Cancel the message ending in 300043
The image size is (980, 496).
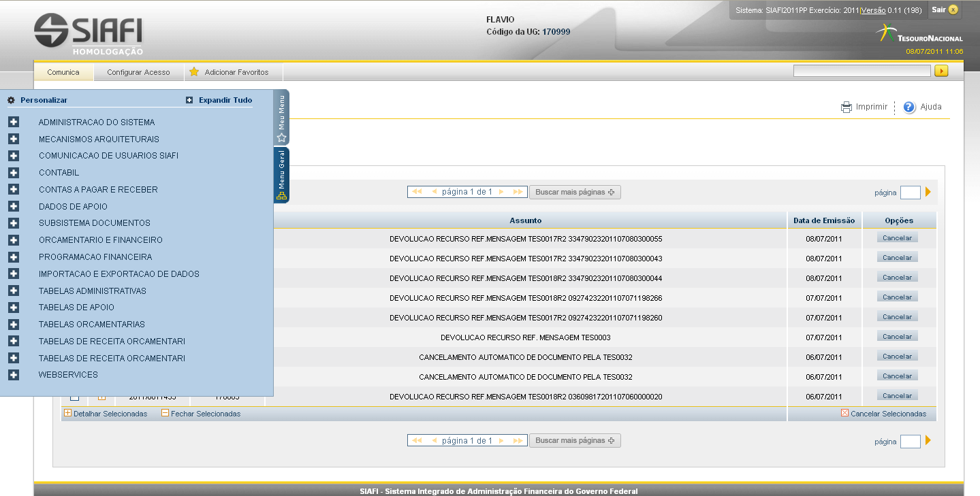pos(898,258)
